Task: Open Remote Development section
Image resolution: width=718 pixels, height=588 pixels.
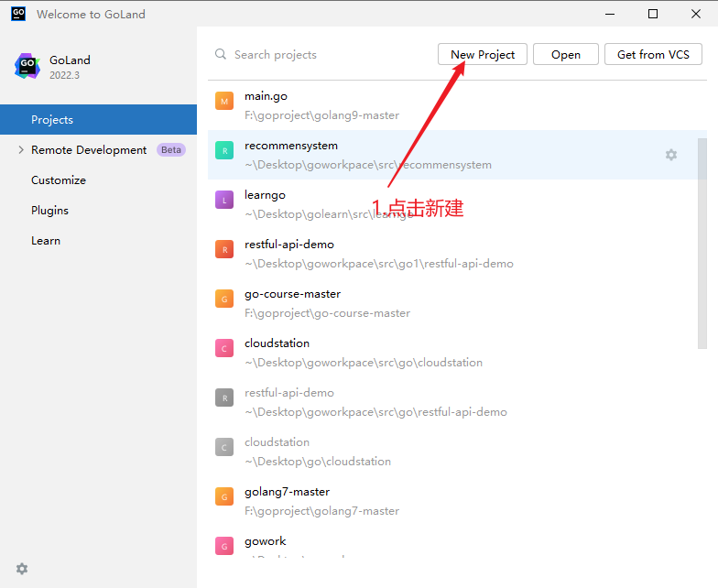Action: click(89, 150)
